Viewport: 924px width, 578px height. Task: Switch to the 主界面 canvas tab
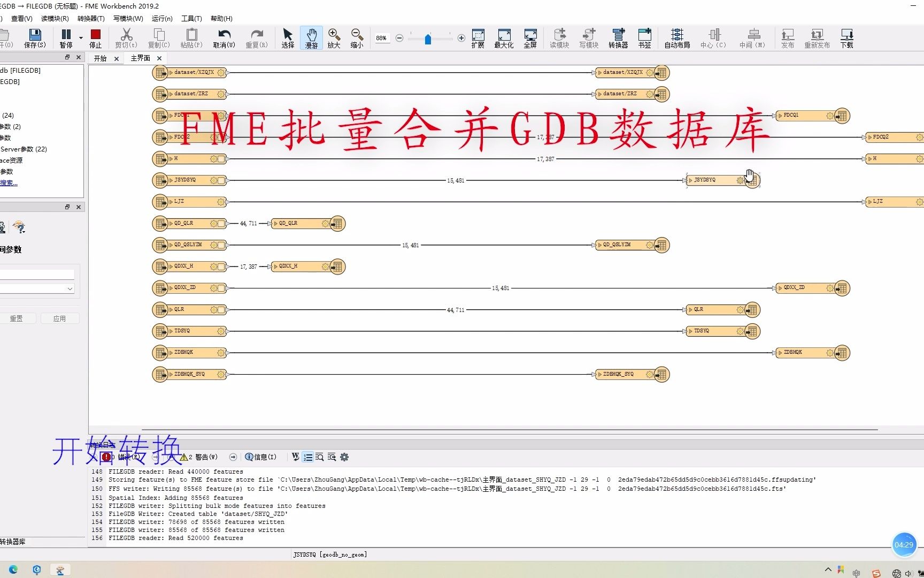141,58
